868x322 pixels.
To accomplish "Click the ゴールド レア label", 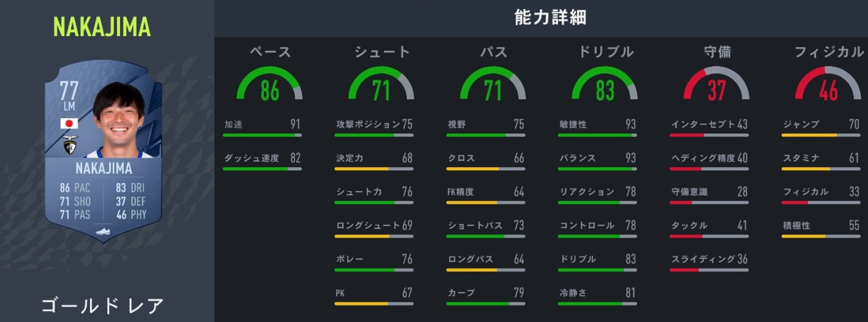I will point(103,305).
